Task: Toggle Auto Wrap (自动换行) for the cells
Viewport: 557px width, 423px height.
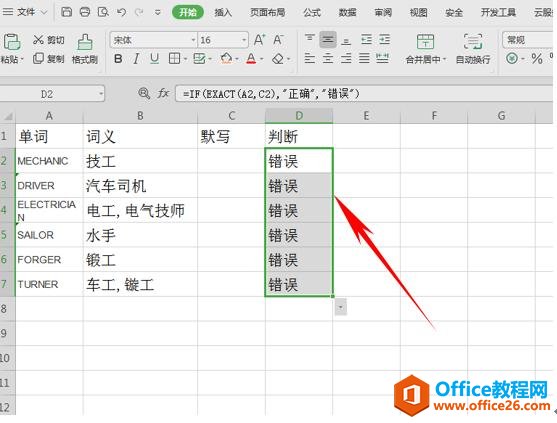Action: pyautogui.click(x=473, y=49)
